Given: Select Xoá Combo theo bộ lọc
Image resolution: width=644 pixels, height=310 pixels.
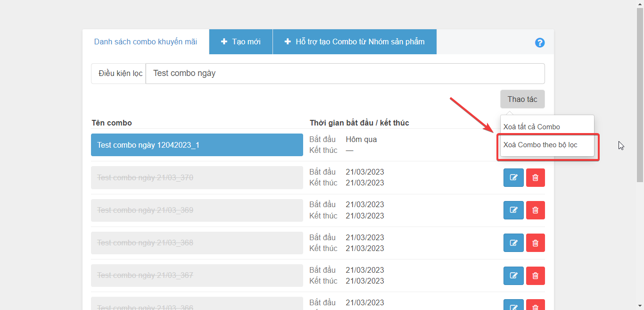Looking at the screenshot, I should click(540, 145).
